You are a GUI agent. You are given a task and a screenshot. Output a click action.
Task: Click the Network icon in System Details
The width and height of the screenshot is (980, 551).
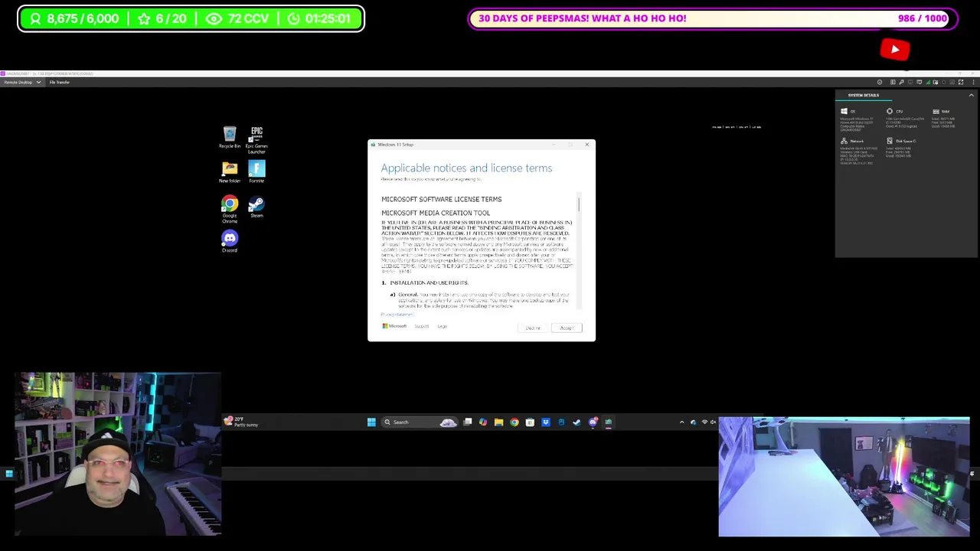(844, 141)
